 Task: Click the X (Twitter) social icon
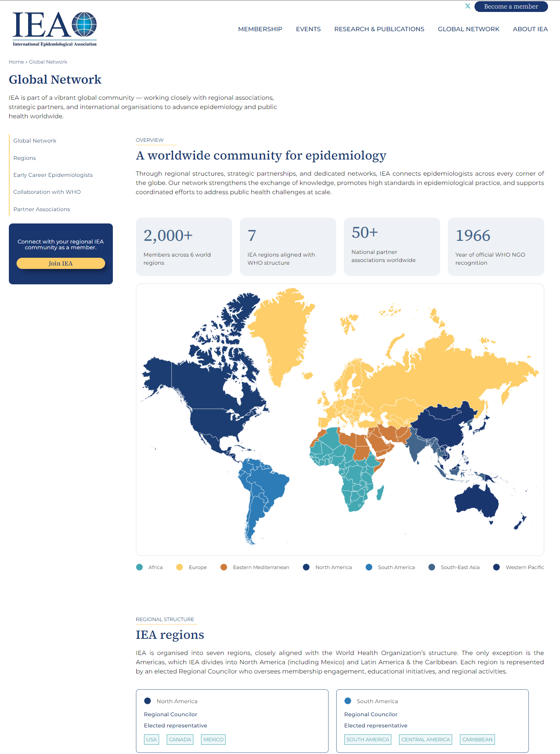coord(468,6)
